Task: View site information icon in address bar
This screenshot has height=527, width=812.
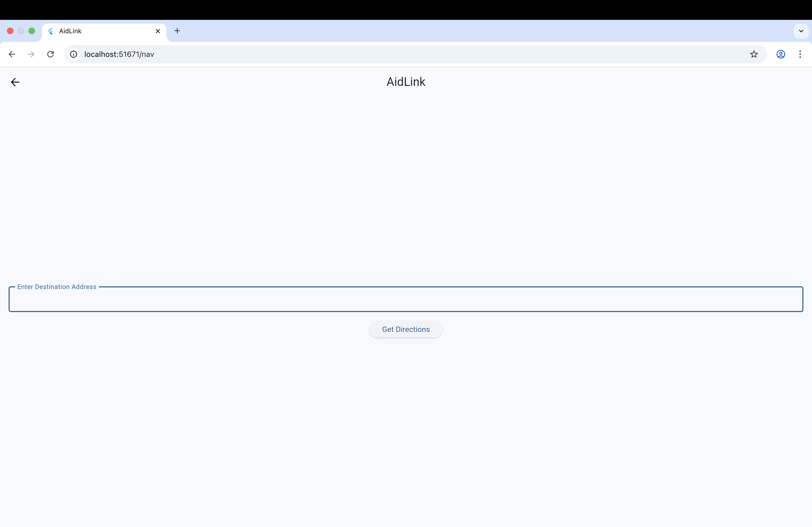Action: click(x=73, y=54)
